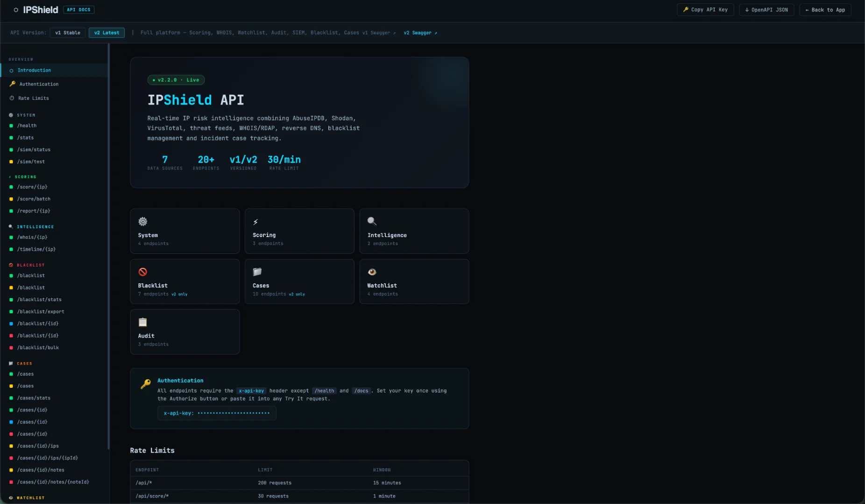Click the masked x-api-key field
Viewport: 865px width, 504px height.
[x=217, y=413]
